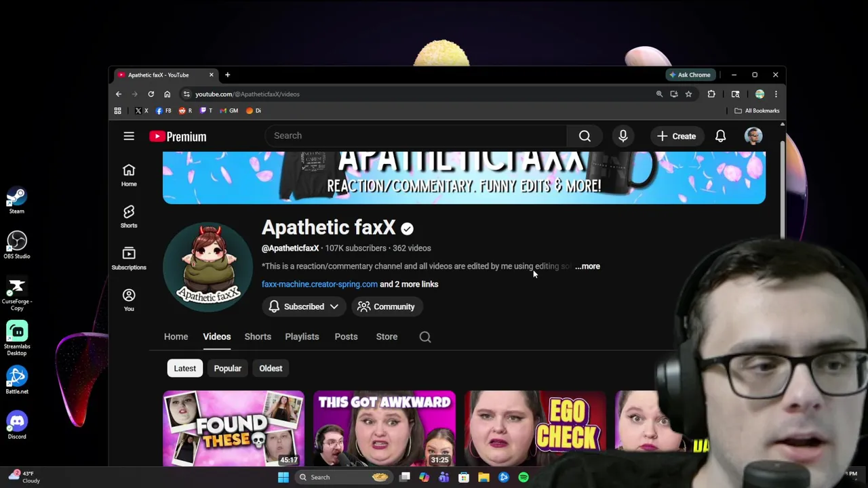The image size is (868, 488).
Task: Open a new Chrome tab
Action: tap(227, 75)
